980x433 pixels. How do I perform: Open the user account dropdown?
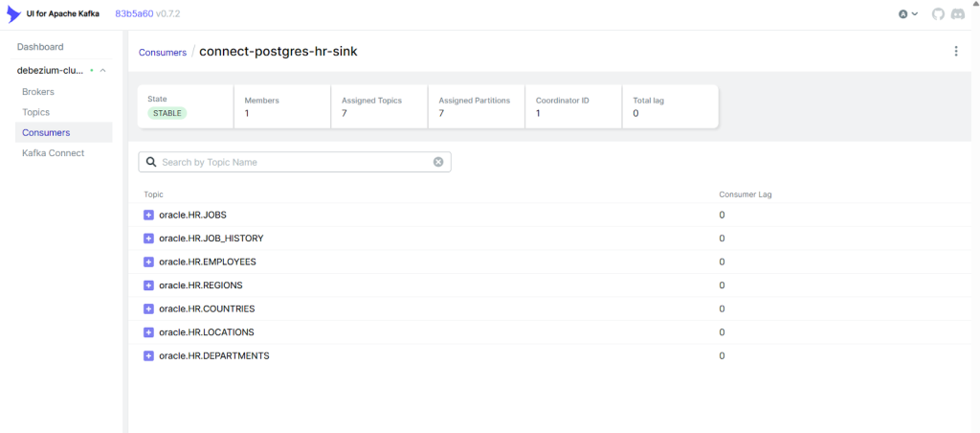tap(907, 14)
